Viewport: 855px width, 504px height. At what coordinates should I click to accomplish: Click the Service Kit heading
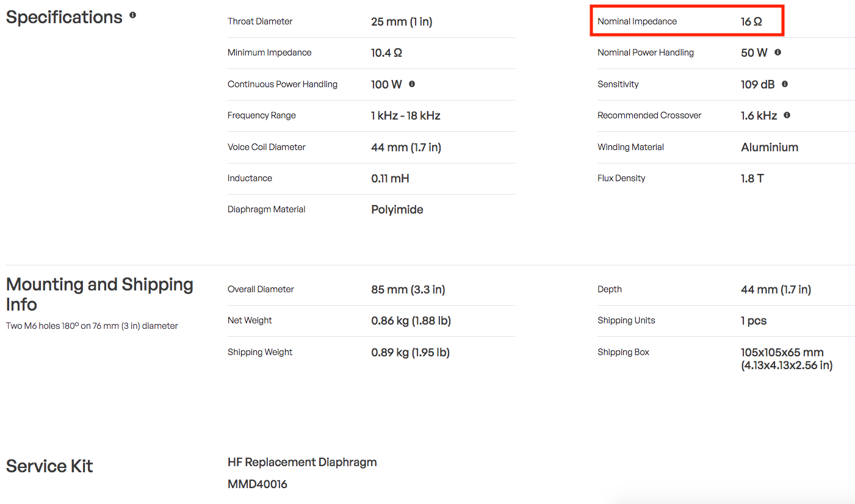coord(49,466)
